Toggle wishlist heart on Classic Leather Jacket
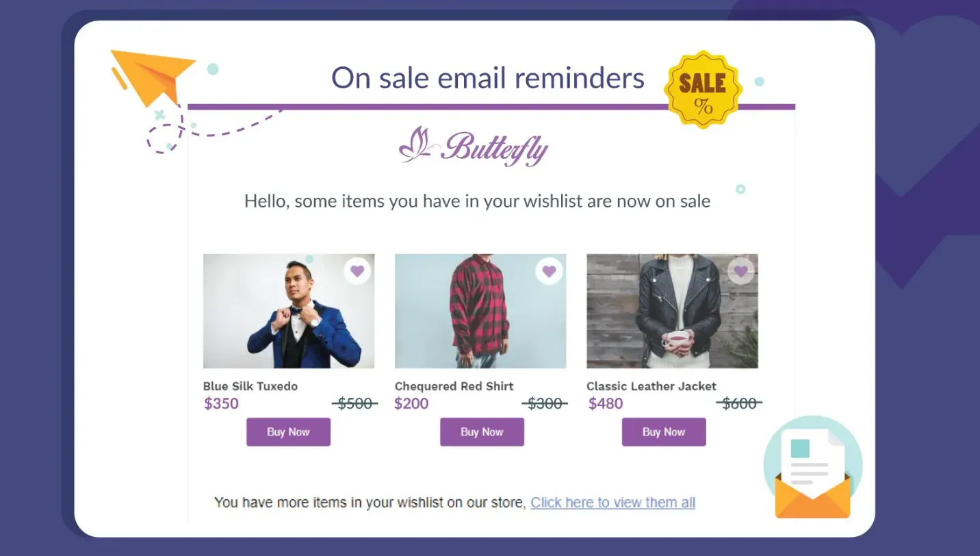 pos(740,271)
